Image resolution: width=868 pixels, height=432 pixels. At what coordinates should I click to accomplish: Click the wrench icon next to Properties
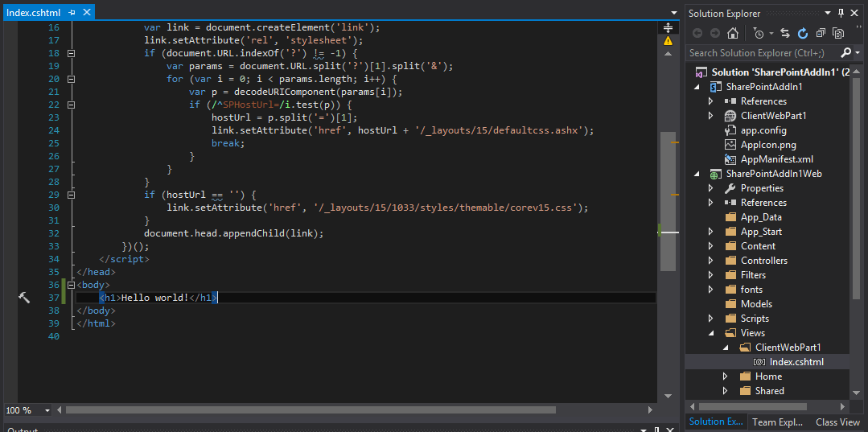730,188
